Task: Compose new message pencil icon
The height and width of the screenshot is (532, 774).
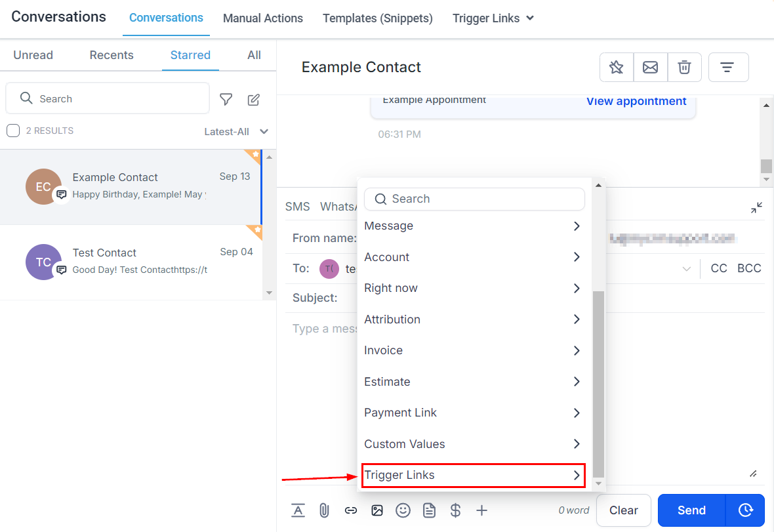Action: click(254, 99)
